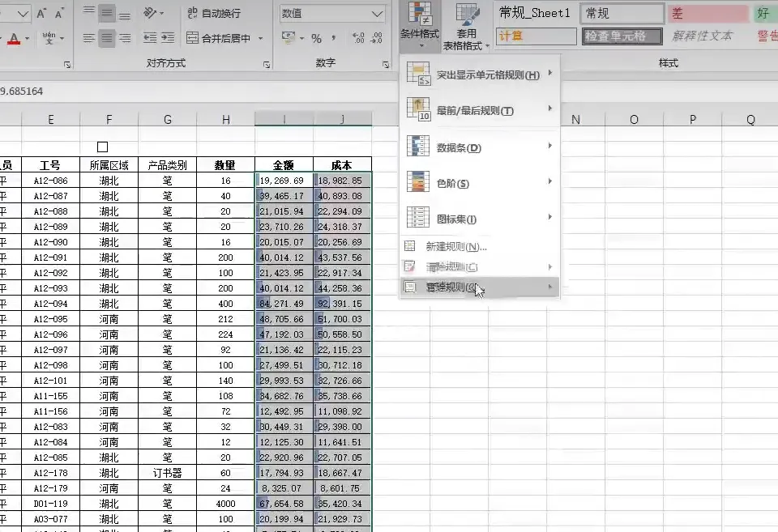Open the 色阶 color scales submenu
778x532 pixels.
[x=479, y=183]
